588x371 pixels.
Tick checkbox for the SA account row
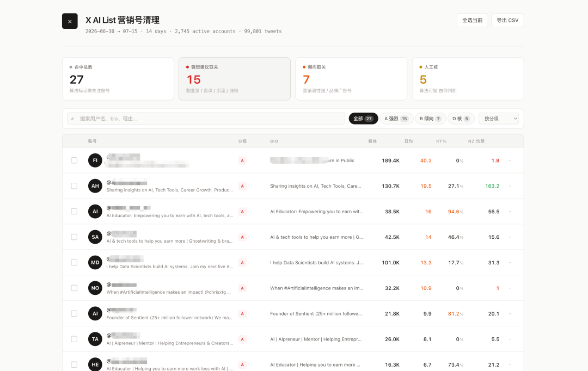(74, 237)
